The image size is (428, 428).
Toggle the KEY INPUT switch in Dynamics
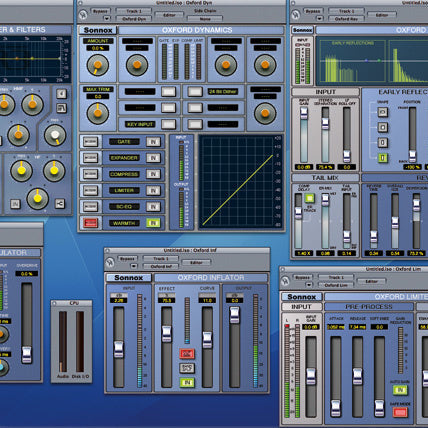168,124
